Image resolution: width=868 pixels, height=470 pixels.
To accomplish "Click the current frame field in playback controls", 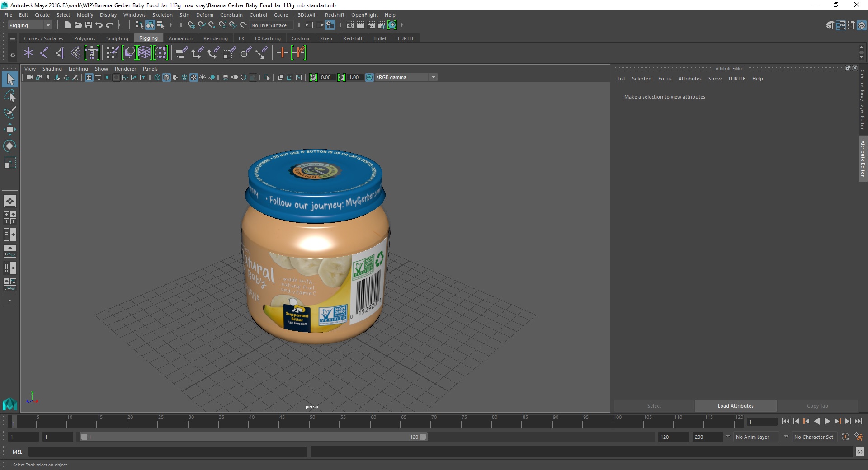I will (762, 422).
